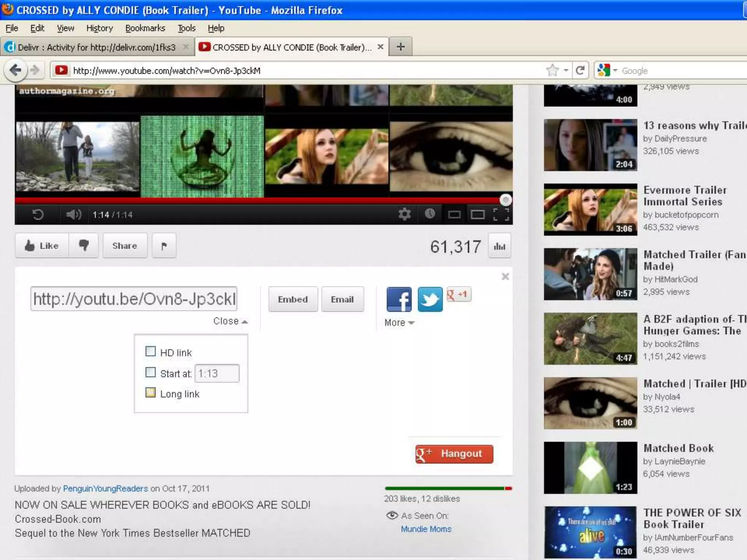Image resolution: width=747 pixels, height=560 pixels.
Task: Switch player to fullscreen mode
Action: click(501, 214)
